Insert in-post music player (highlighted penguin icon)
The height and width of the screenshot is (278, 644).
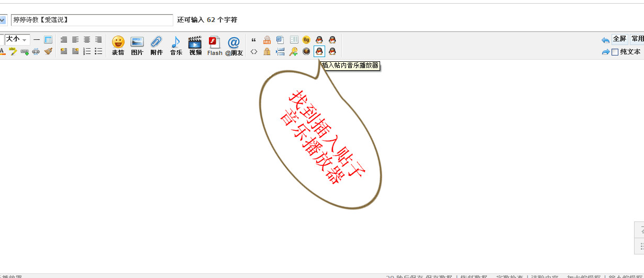[319, 51]
